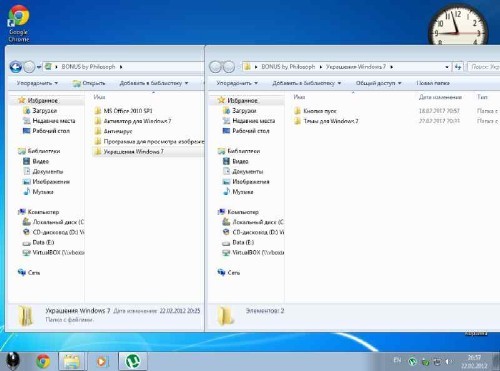Open address bar history dropdown in right window
Image resolution: width=500 pixels, height=371 pixels.
(x=447, y=67)
